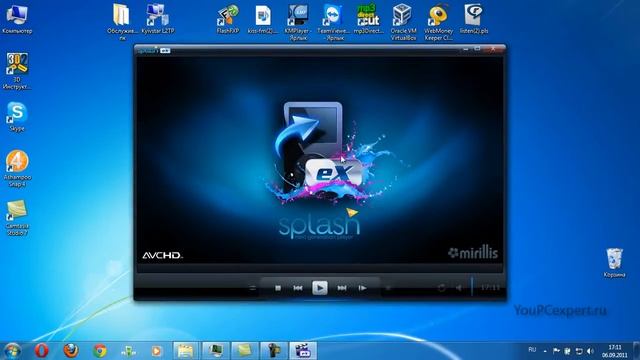640x360 pixels.
Task: Switch to the camera recorder taskbar item
Action: point(273,351)
